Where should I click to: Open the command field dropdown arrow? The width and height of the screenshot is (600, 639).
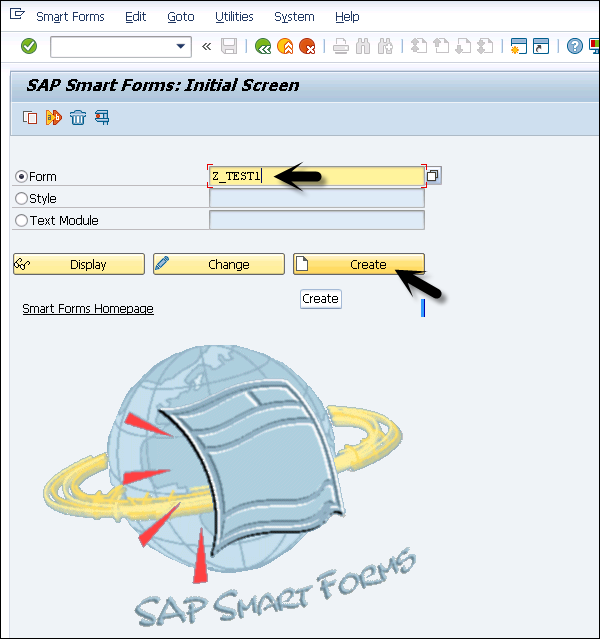[180, 46]
